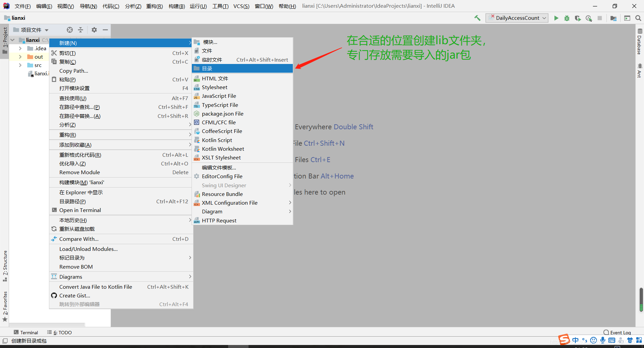Open the Favorites tool window
The width and height of the screenshot is (644, 348).
[x=5, y=306]
